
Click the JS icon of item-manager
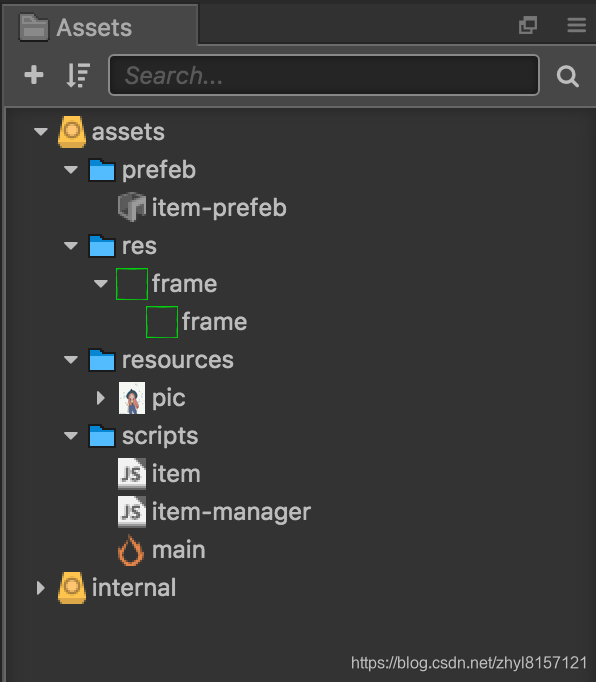(132, 512)
